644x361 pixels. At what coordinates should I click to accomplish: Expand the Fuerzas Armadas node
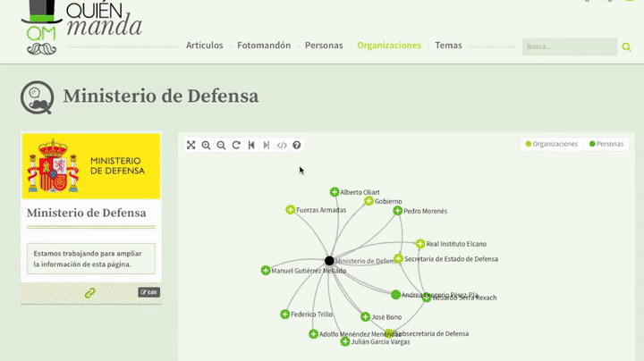click(291, 210)
